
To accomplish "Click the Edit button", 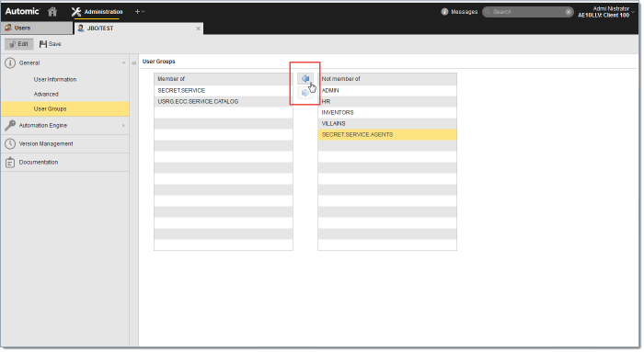I will coord(19,44).
